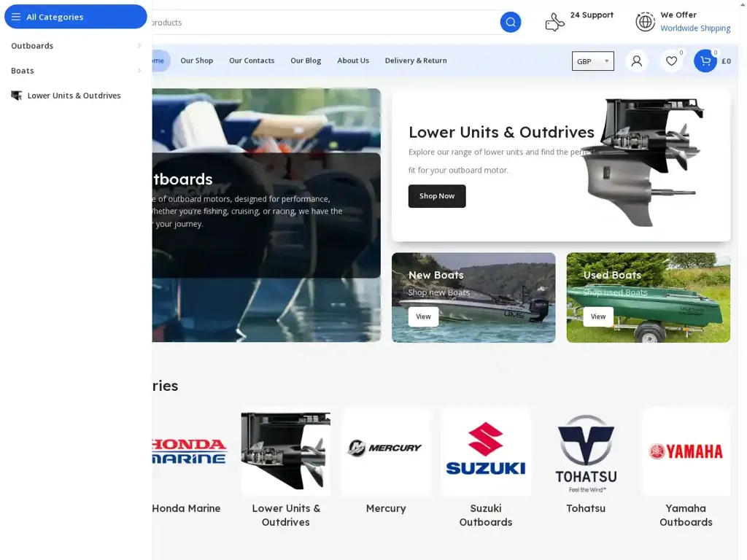Select the Mercury brand thumbnail
747x560 pixels.
point(386,448)
